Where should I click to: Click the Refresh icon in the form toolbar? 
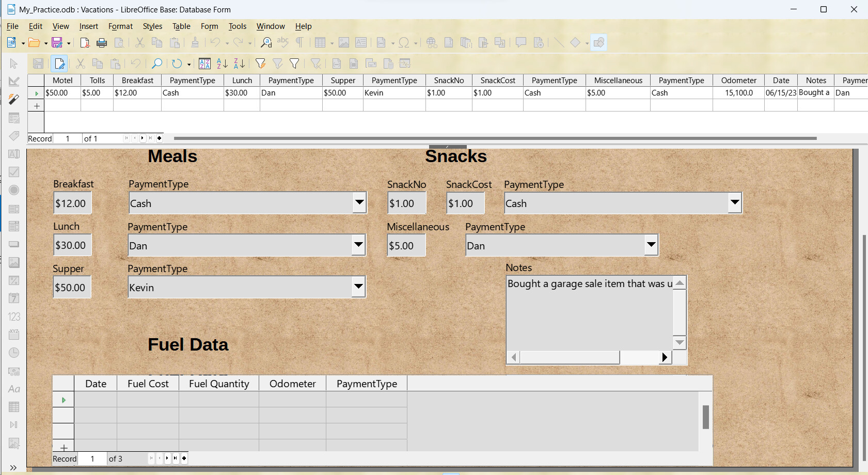tap(177, 64)
